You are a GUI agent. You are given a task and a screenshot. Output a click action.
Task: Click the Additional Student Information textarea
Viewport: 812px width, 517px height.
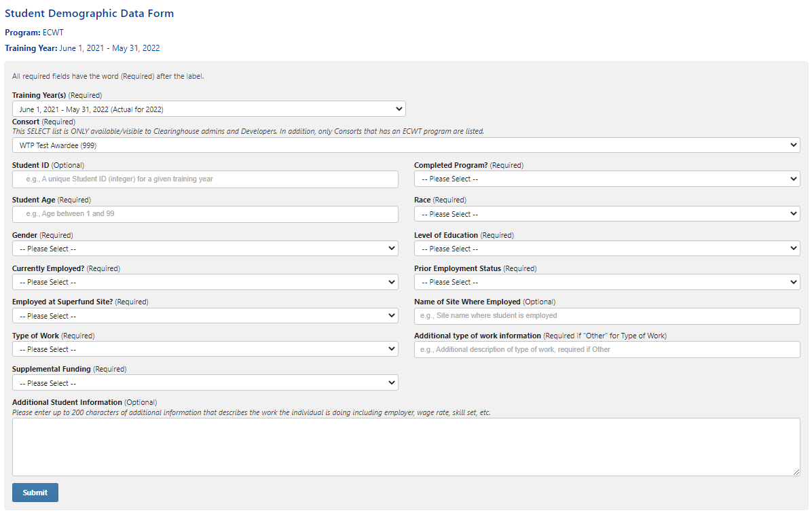pos(405,446)
